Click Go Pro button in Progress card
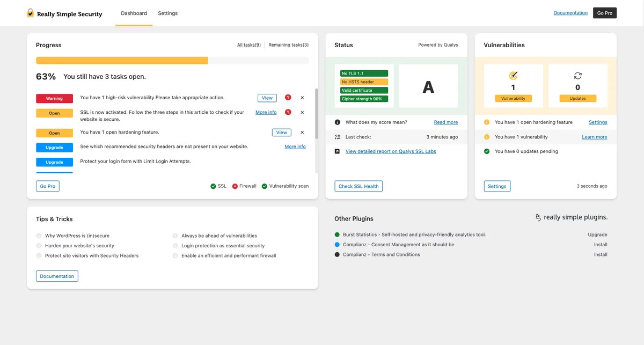Screen dimensions: 644x345 (48, 186)
